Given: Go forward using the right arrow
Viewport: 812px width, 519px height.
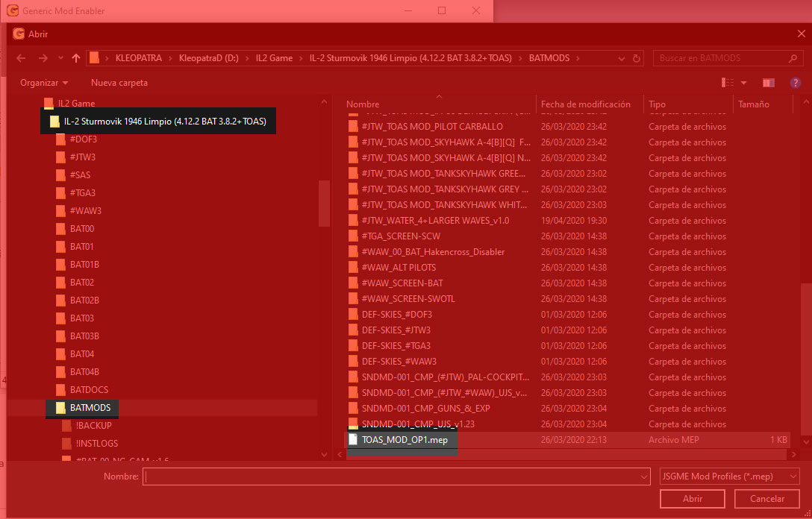Looking at the screenshot, I should tap(43, 58).
